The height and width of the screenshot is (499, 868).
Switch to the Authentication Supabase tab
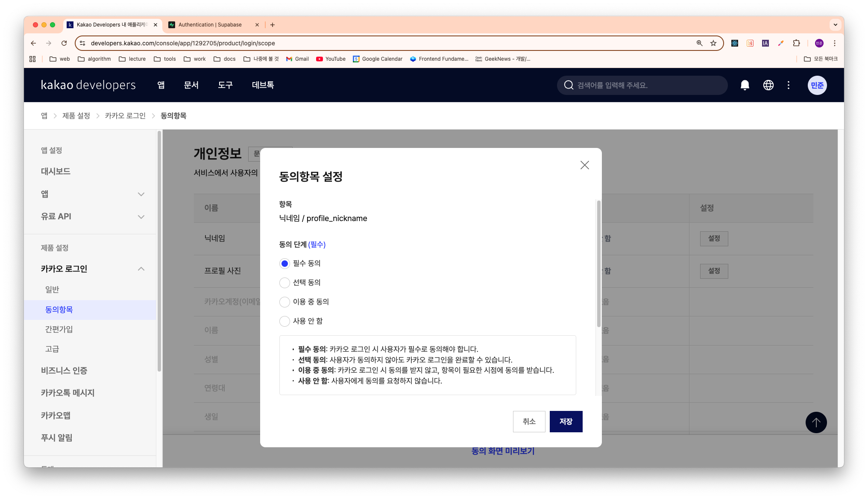210,25
